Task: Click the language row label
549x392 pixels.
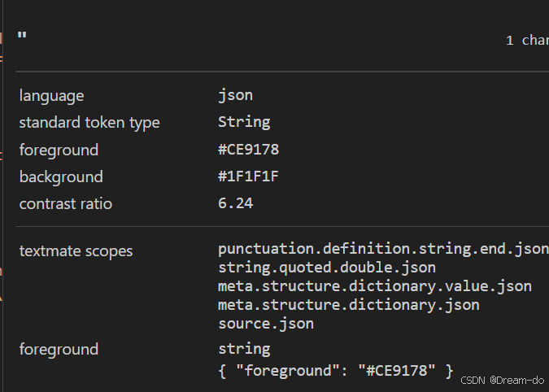Action: [51, 96]
